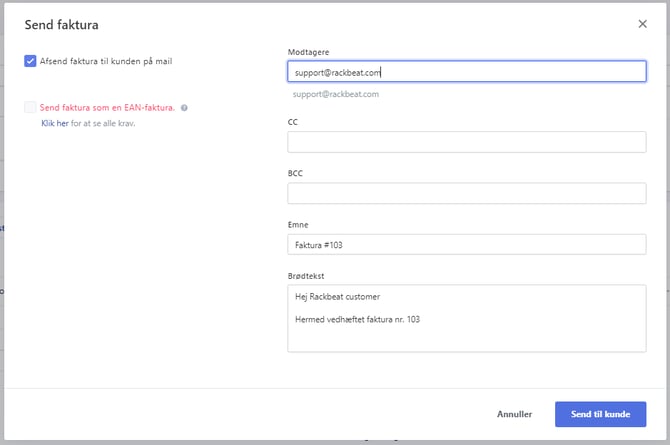Pick the suggested support@rackbeat.com address
Screen dimensions: 670x445
(336, 94)
